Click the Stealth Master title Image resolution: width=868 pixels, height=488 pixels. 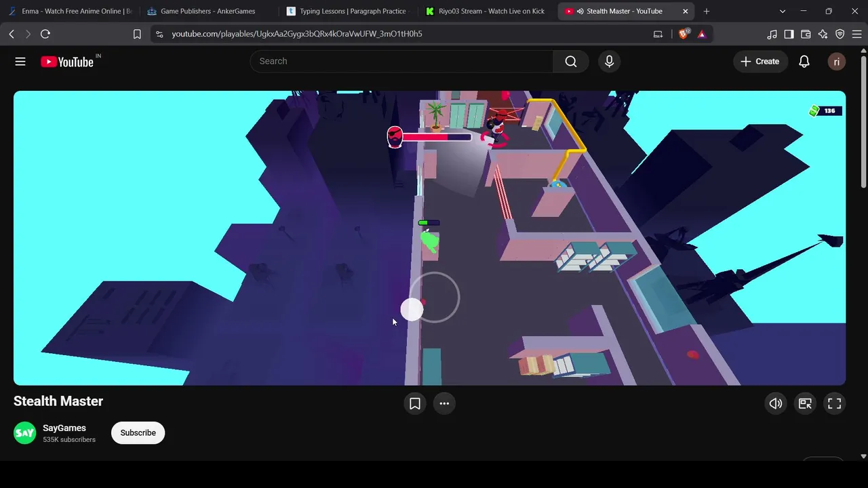[x=58, y=401]
